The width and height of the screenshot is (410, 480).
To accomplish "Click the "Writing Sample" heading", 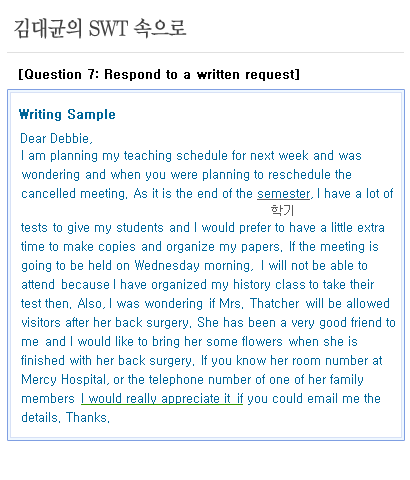I will click(67, 114).
